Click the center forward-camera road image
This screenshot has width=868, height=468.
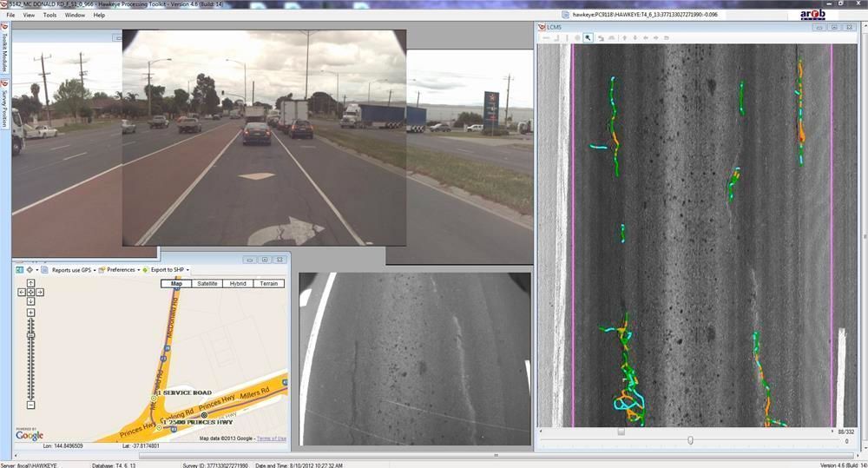coord(264,137)
